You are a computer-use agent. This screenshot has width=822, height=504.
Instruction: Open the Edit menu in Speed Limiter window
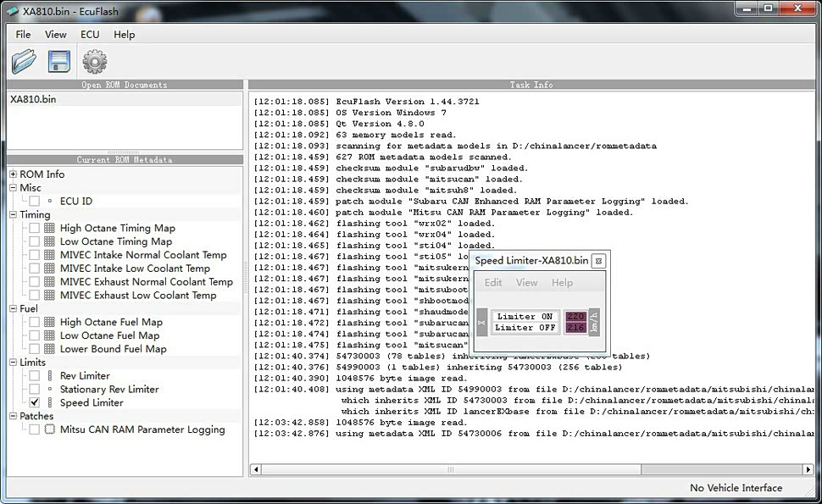coord(493,283)
